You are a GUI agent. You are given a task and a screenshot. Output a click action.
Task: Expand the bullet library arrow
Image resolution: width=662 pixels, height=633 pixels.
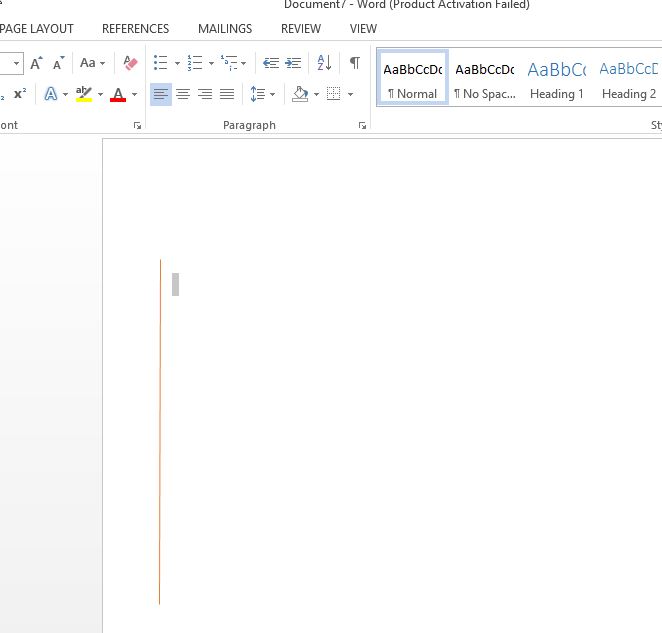click(177, 63)
